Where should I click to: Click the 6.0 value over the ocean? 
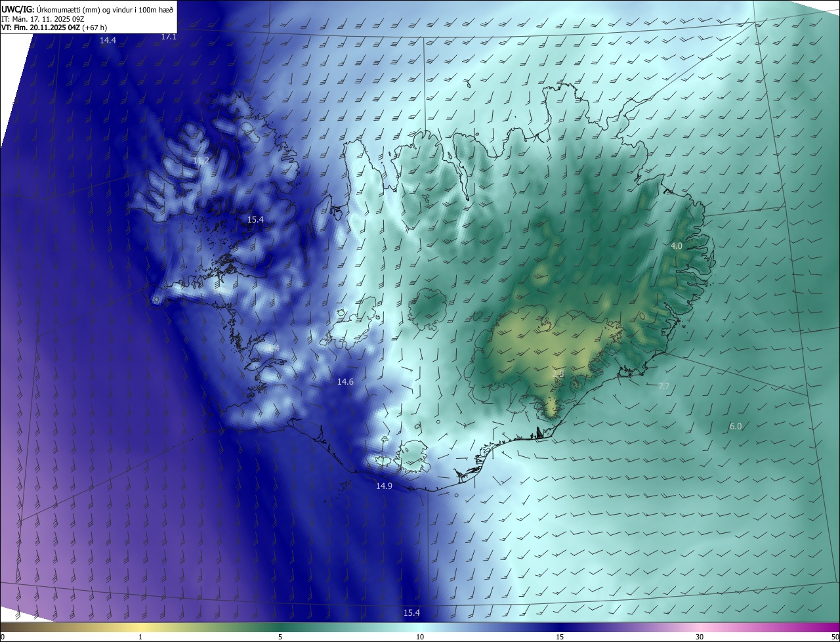[x=736, y=427]
